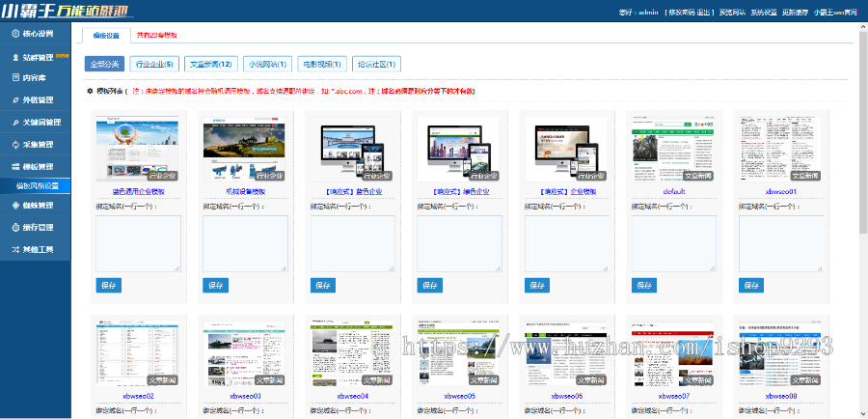The width and height of the screenshot is (868, 419).
Task: Filter templates by 行业企业(5) category
Action: 153,65
